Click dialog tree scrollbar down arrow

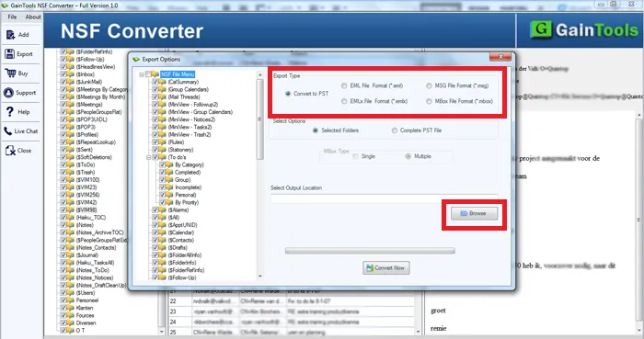click(259, 277)
